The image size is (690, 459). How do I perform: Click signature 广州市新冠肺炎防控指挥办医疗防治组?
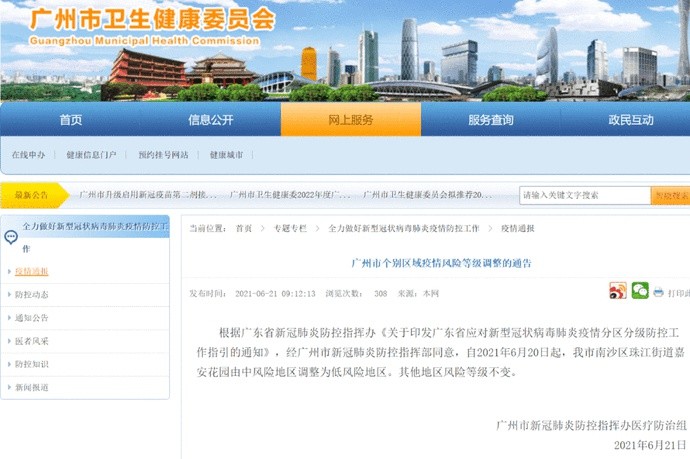coord(591,425)
